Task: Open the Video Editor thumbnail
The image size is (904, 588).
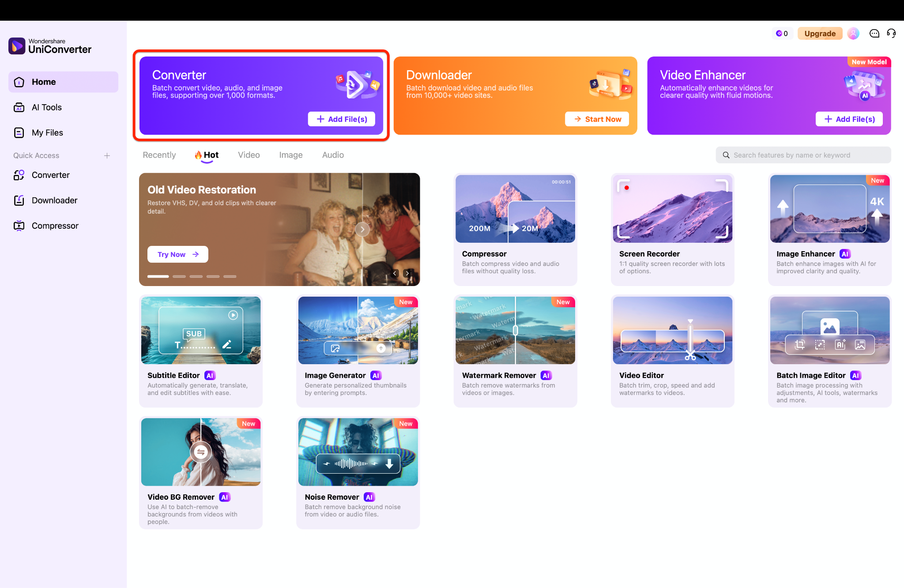Action: tap(673, 330)
